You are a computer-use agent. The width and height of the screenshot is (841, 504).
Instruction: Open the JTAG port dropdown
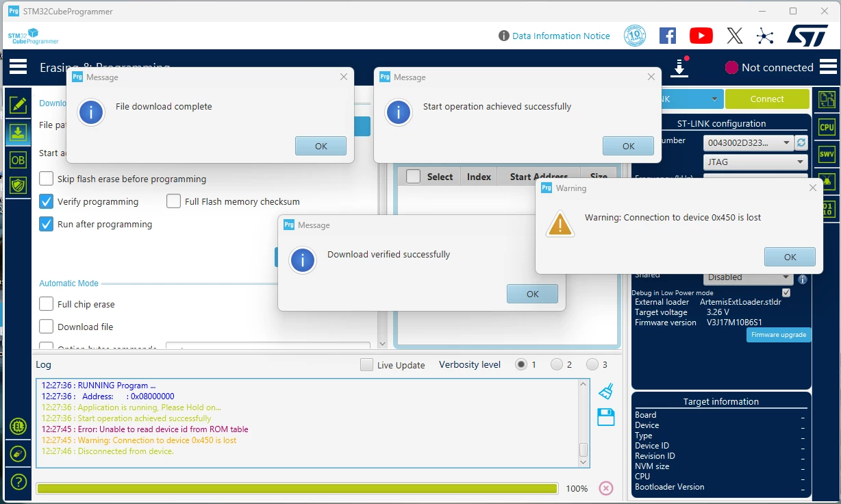(x=755, y=162)
